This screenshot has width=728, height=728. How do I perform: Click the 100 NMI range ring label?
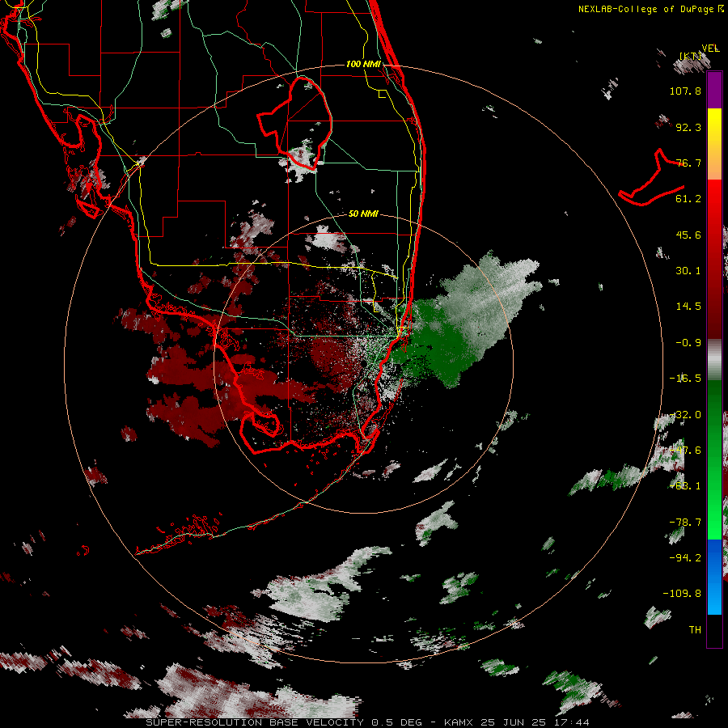click(363, 64)
